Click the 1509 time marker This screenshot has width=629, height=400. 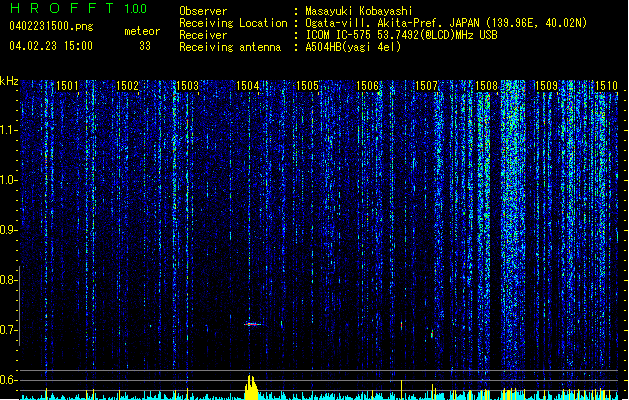click(546, 85)
